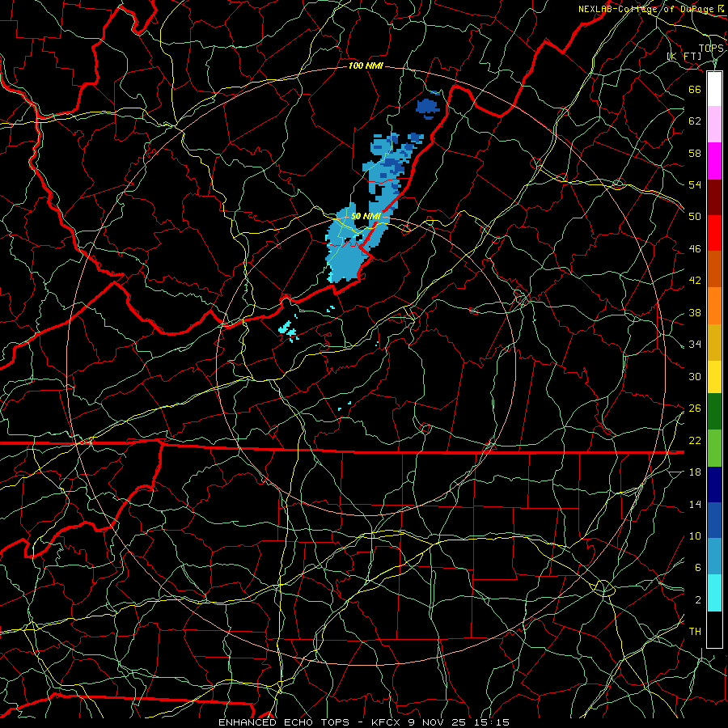Click the orange legend swatch between 42 and 38

(x=714, y=306)
